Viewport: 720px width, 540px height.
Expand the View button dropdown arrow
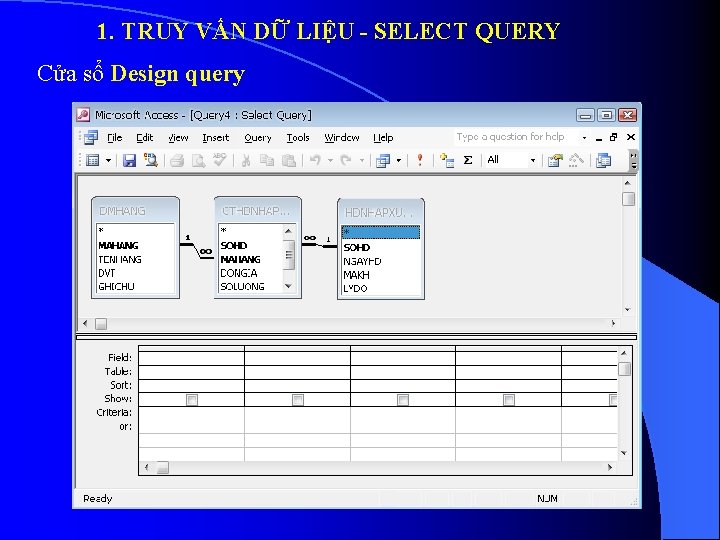[108, 161]
